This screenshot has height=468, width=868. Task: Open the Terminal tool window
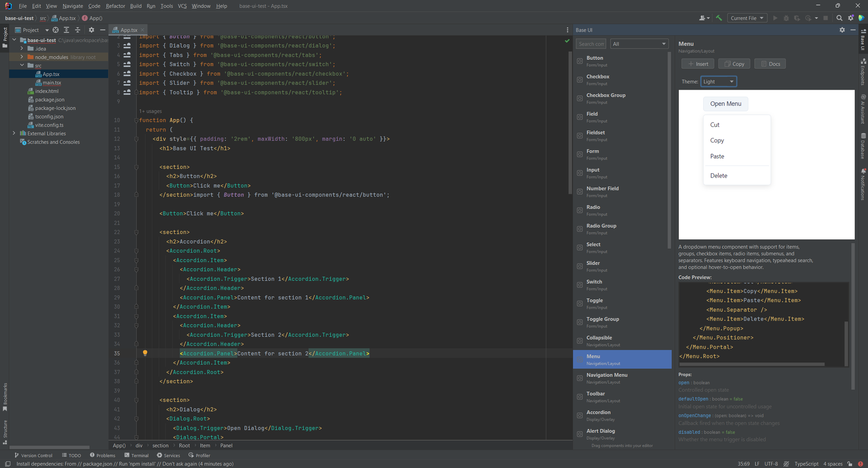click(136, 456)
